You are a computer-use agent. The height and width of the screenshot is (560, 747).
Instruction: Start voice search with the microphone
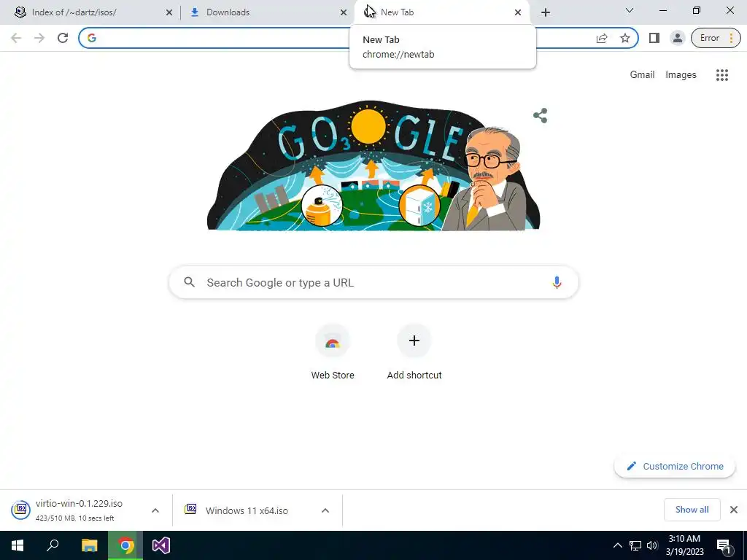(x=557, y=282)
